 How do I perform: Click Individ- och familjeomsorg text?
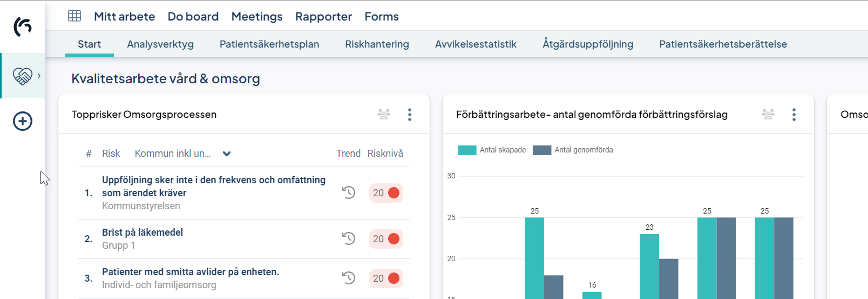click(159, 285)
